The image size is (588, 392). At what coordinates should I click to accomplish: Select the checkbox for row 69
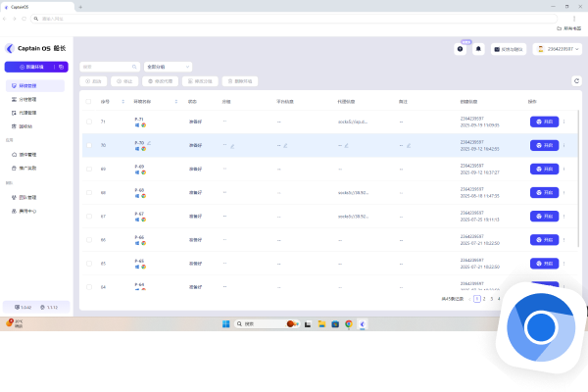(x=88, y=169)
